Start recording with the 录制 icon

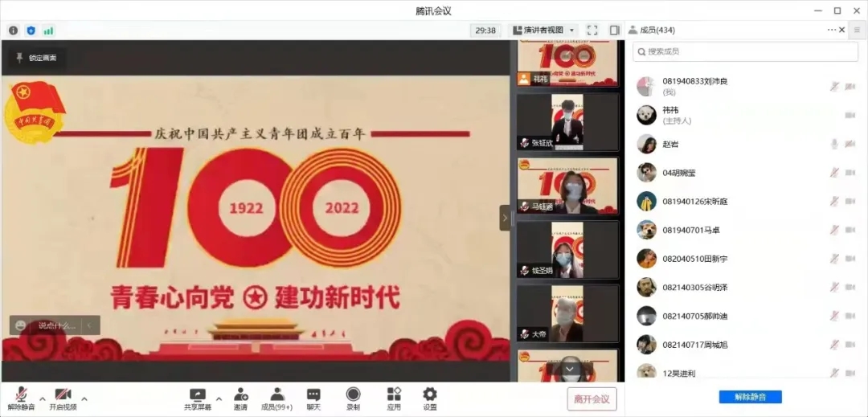[353, 399]
